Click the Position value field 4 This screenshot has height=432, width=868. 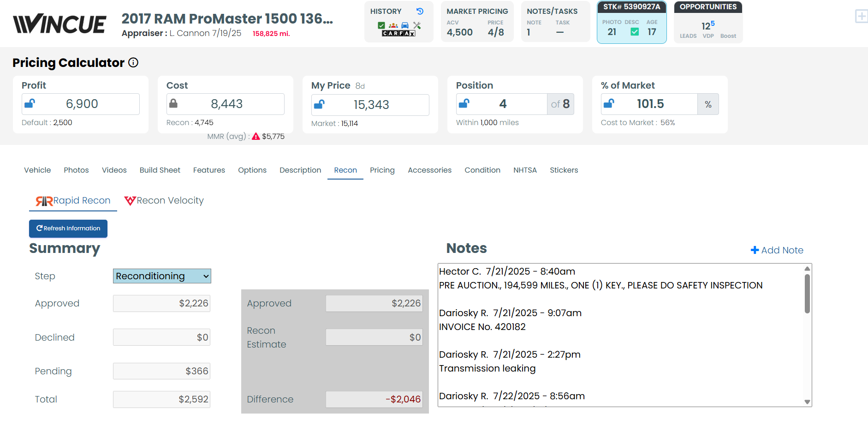click(502, 104)
